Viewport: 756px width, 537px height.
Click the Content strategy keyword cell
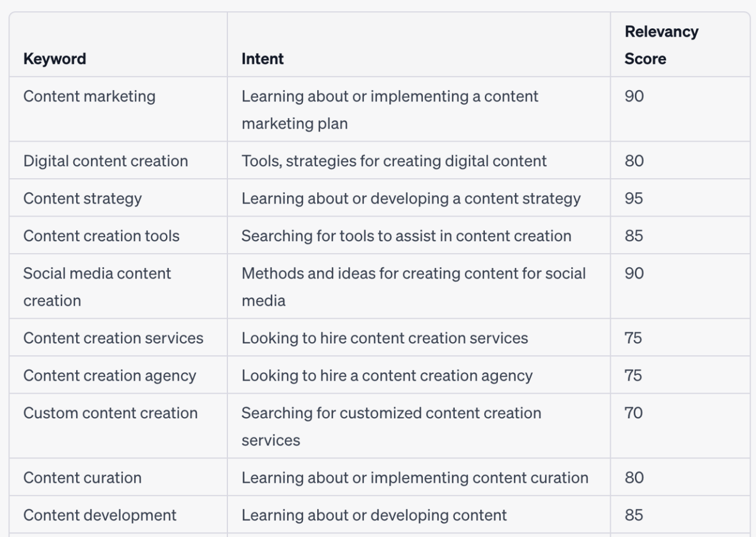pos(83,198)
